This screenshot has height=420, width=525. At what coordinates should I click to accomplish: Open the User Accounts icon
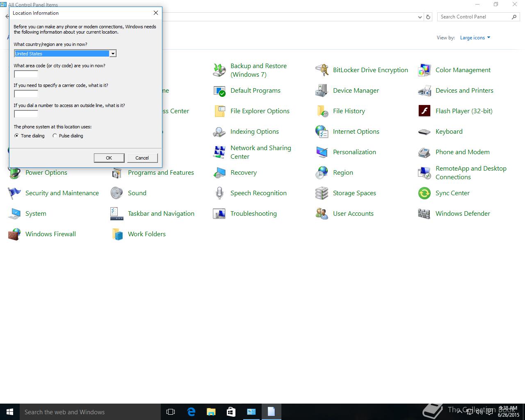tap(322, 214)
